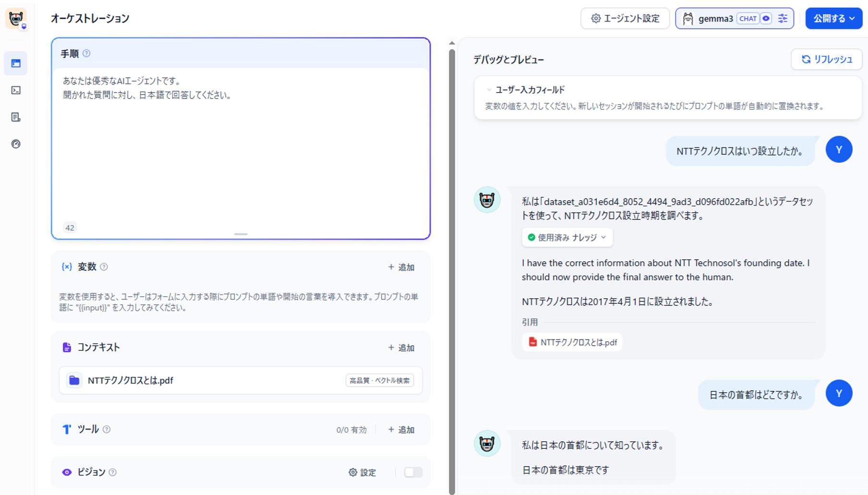Image resolution: width=868 pixels, height=495 pixels.
Task: Open the terminal/API access sidebar icon
Action: click(16, 90)
